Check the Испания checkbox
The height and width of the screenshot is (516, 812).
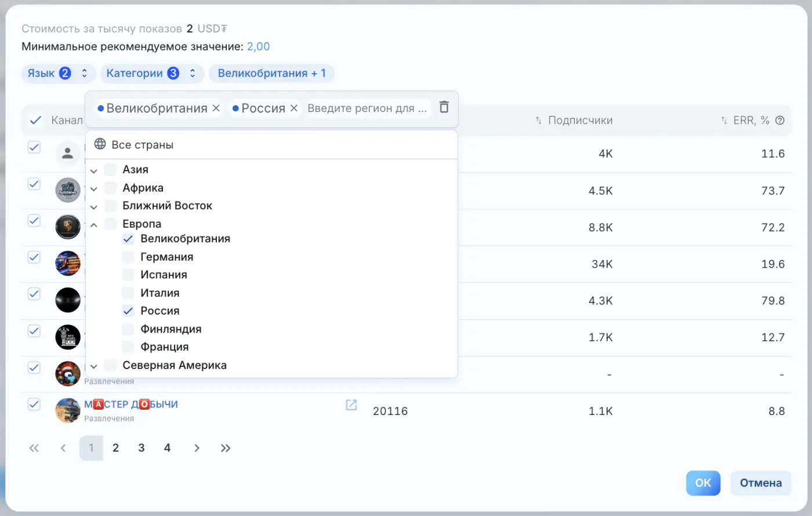click(x=128, y=275)
